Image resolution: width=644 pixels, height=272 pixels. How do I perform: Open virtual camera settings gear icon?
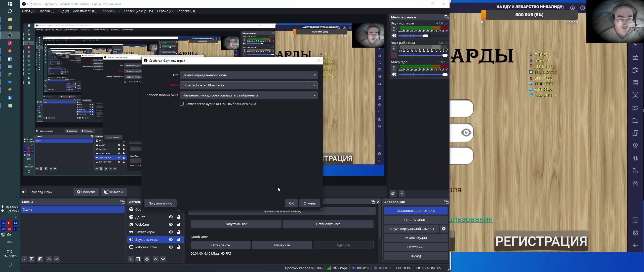click(444, 229)
